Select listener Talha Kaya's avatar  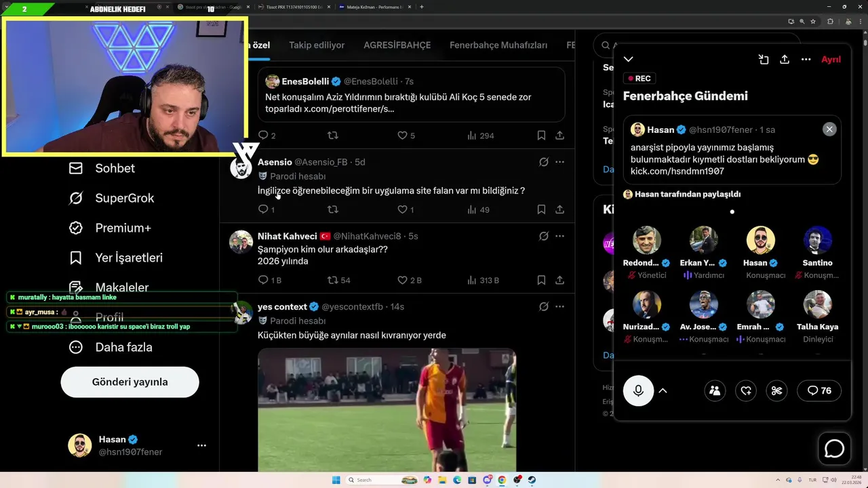[818, 304]
